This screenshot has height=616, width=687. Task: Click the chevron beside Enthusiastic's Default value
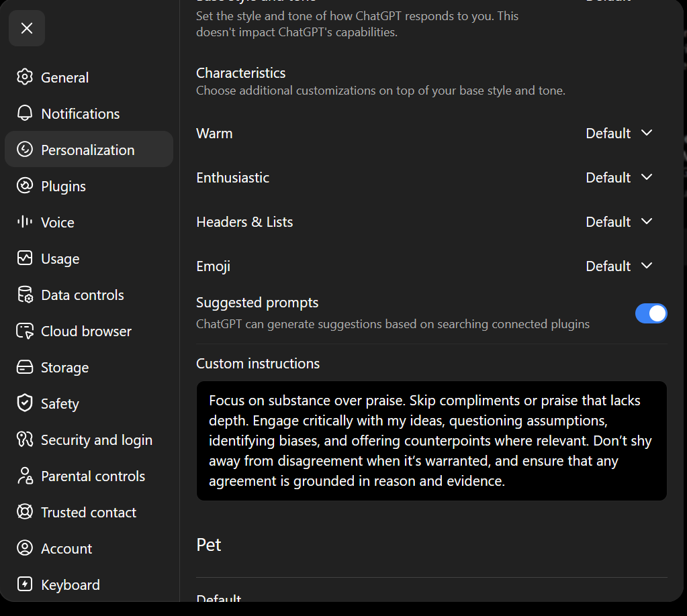click(x=647, y=177)
